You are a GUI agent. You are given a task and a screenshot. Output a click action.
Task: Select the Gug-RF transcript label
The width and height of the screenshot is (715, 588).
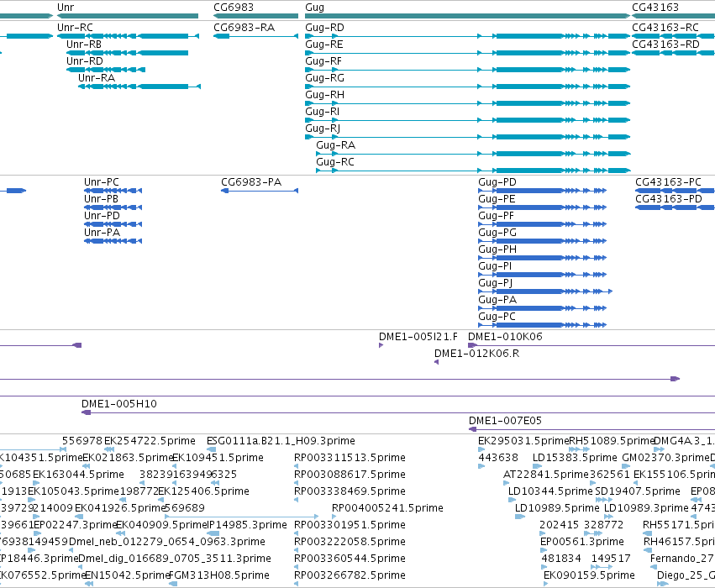323,61
